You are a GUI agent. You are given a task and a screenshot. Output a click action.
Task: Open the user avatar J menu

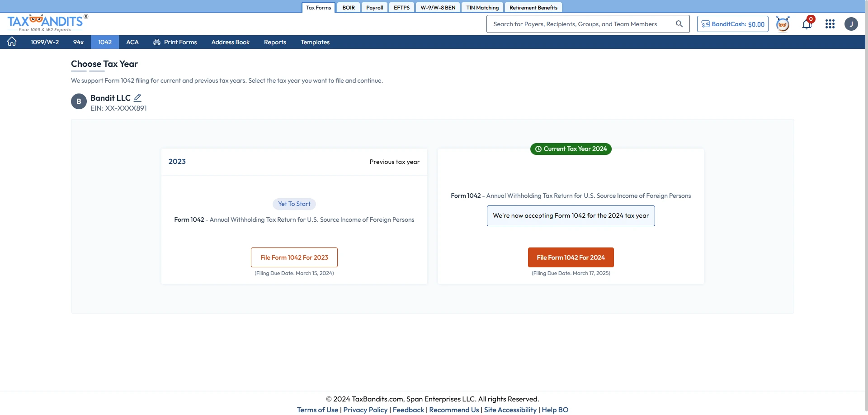(x=851, y=24)
